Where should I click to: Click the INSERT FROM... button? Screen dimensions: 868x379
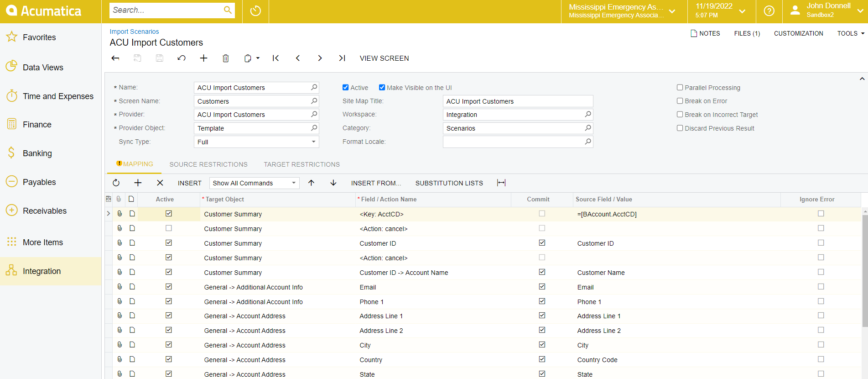coord(376,183)
